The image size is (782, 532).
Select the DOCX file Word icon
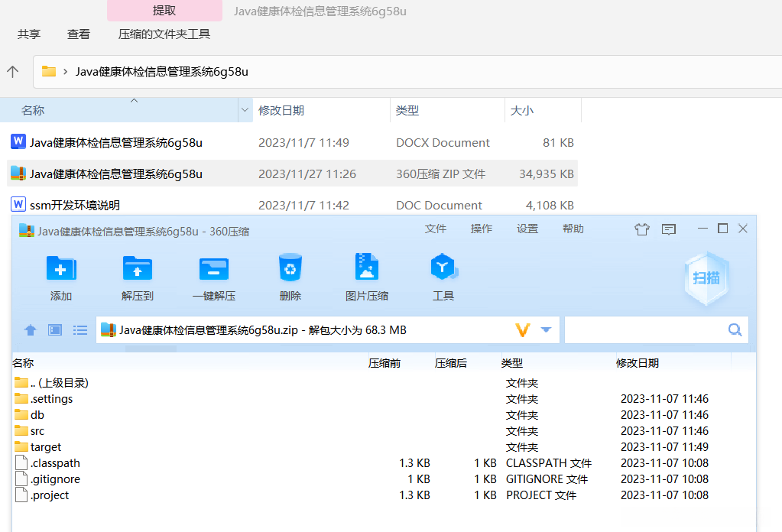pos(18,142)
